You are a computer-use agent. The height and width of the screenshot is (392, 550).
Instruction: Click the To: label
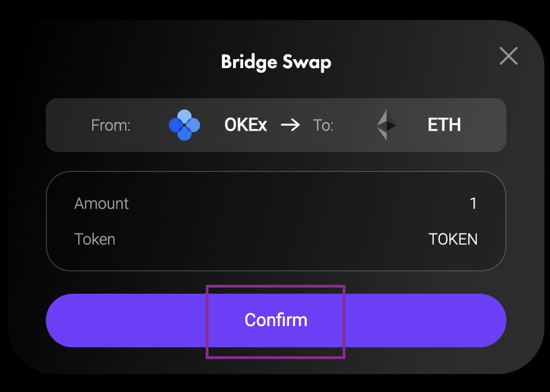click(x=323, y=125)
